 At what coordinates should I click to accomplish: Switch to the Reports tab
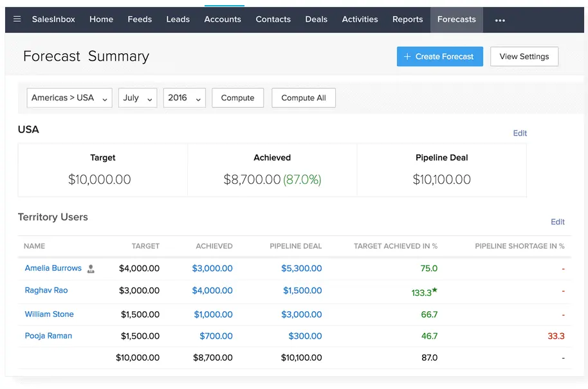[x=407, y=19]
